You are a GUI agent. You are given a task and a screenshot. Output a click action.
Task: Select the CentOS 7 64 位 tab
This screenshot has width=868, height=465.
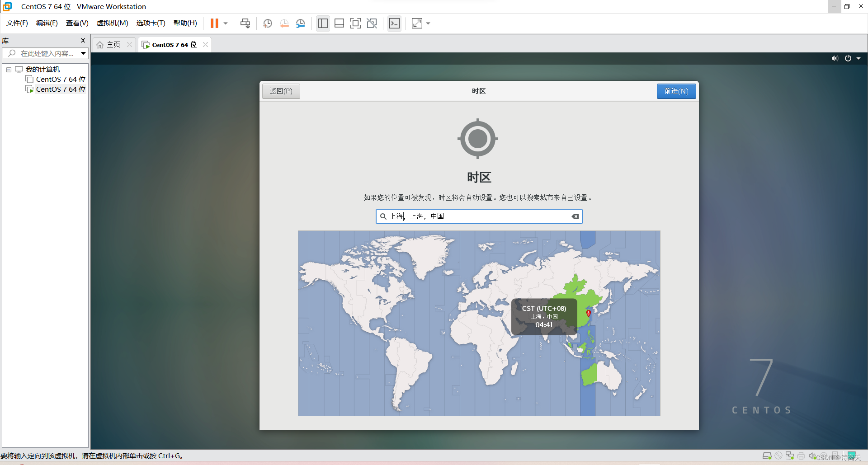[175, 44]
